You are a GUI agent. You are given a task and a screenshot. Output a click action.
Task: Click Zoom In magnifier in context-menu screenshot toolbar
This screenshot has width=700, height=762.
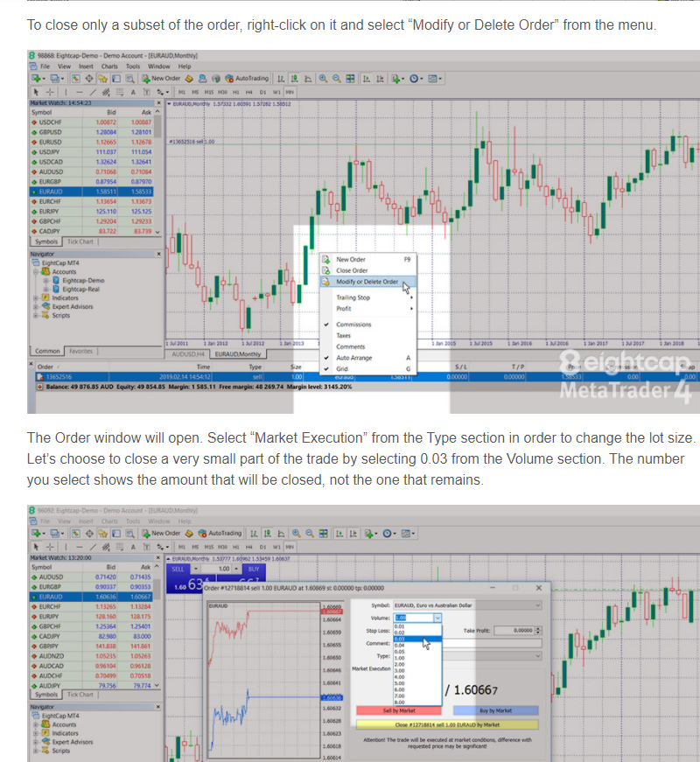(323, 78)
